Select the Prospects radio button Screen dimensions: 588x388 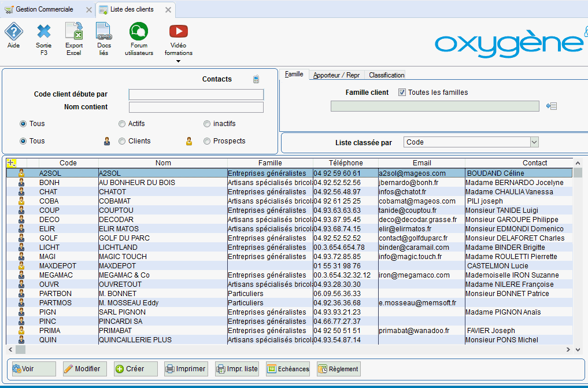[207, 141]
